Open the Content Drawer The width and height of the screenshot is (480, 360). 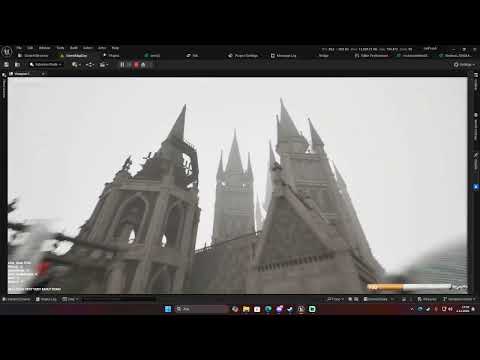coord(17,299)
